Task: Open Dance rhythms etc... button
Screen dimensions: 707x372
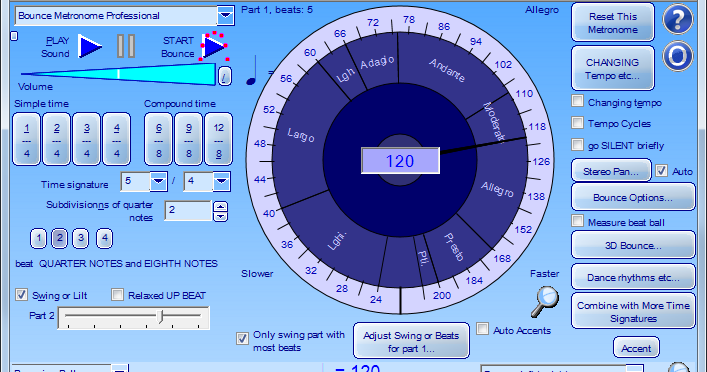Action: click(x=633, y=277)
